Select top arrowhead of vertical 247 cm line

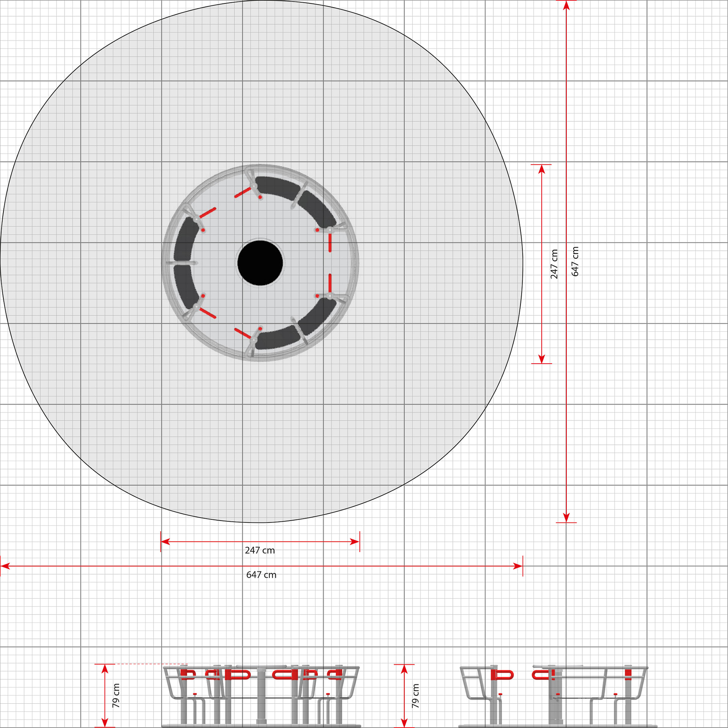tap(541, 169)
